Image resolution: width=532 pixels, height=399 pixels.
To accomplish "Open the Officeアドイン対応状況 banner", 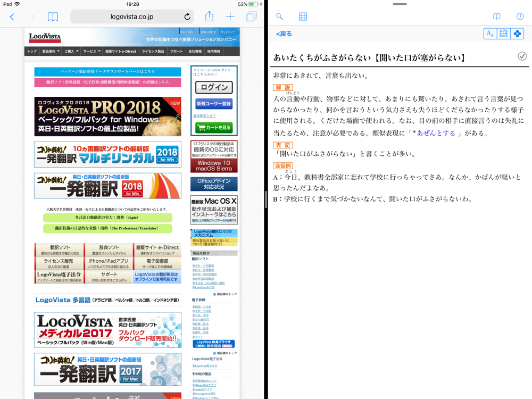I will click(x=214, y=184).
